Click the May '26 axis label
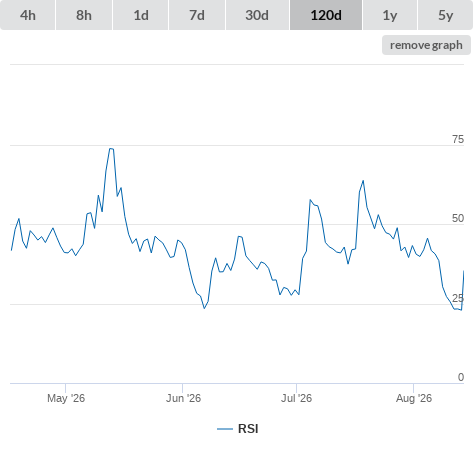The image size is (474, 455). pyautogui.click(x=66, y=398)
